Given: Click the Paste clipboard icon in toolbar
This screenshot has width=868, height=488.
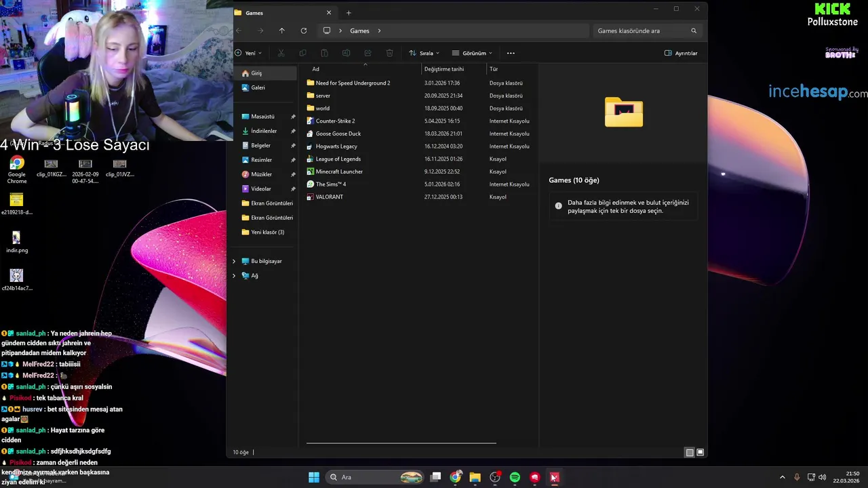Looking at the screenshot, I should (x=325, y=53).
